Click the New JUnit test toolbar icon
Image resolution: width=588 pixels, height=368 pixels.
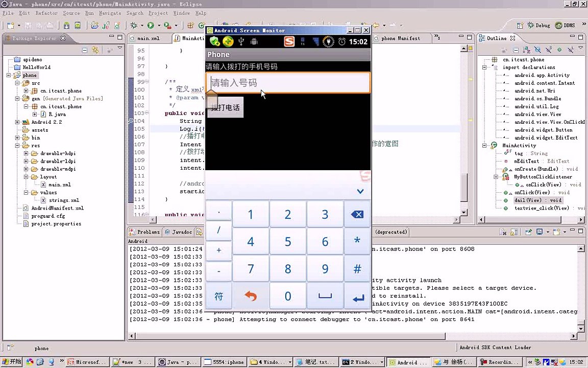(106, 26)
